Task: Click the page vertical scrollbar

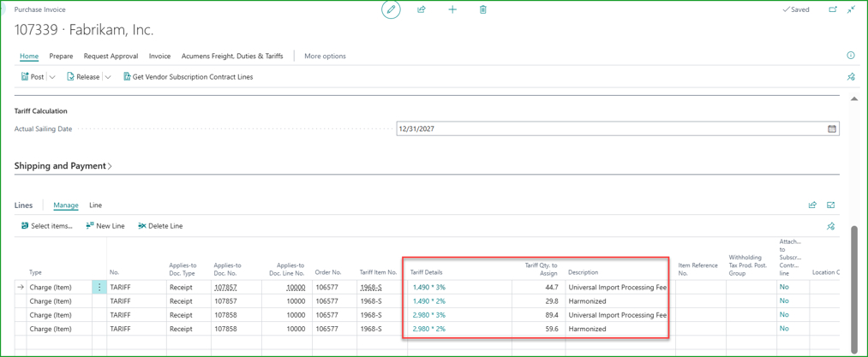Action: coord(854,288)
